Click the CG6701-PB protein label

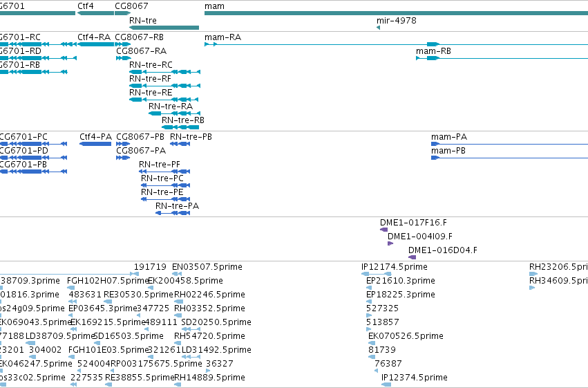tap(23, 165)
